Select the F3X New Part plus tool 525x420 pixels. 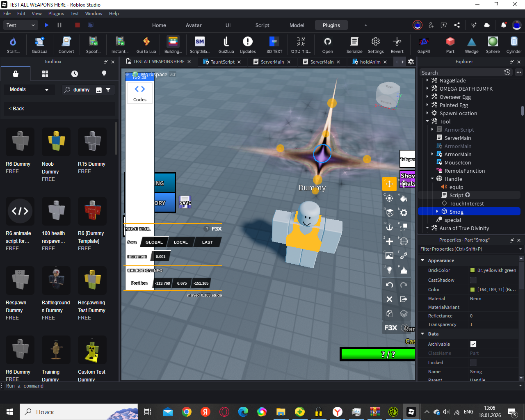coord(389,242)
